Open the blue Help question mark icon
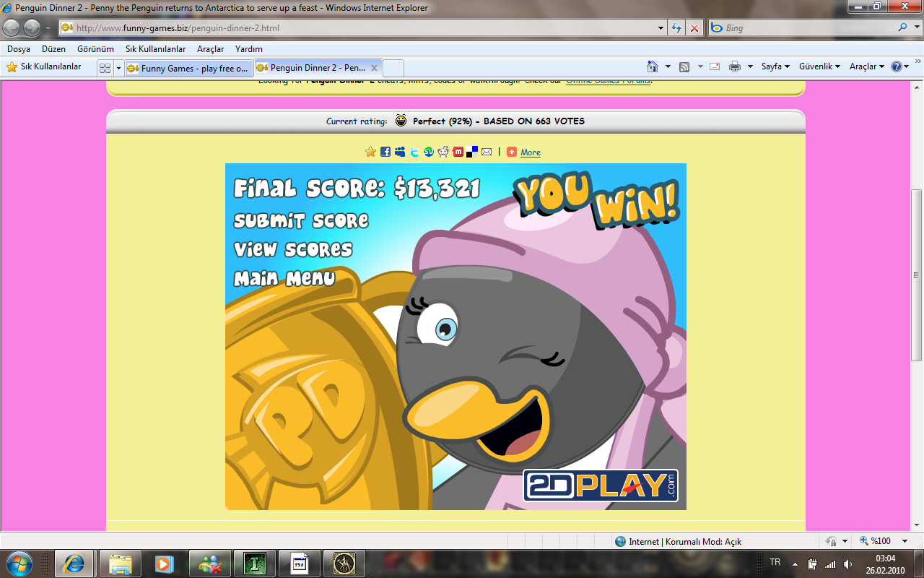The width and height of the screenshot is (924, 578). coord(897,66)
